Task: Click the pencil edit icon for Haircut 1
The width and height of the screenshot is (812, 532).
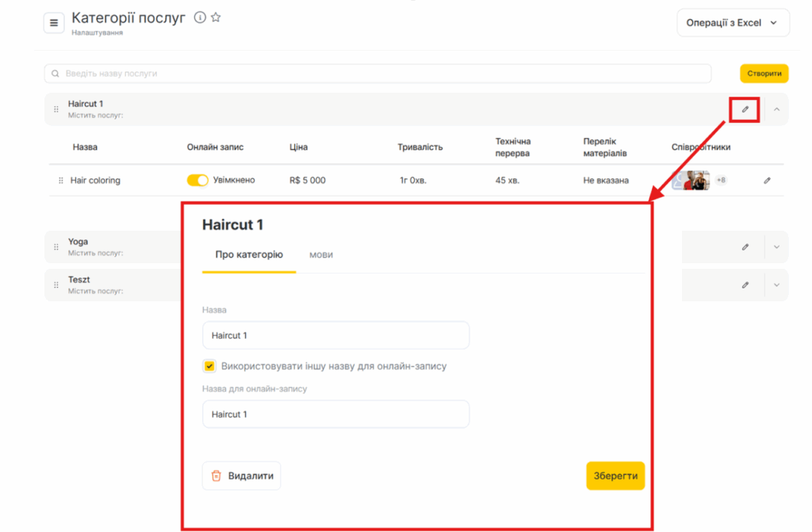Action: coord(745,109)
